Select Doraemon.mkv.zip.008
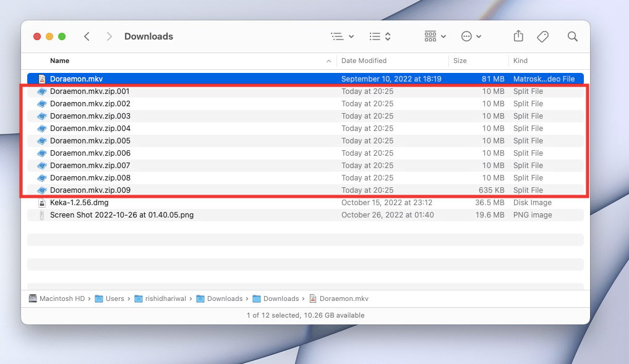The width and height of the screenshot is (629, 364). 306,178
